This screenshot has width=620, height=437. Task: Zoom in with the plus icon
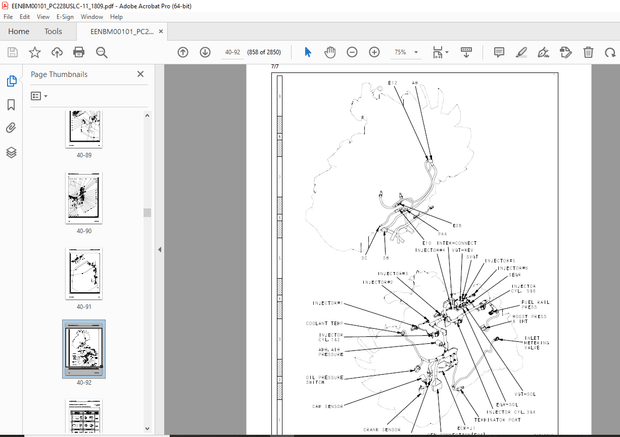(374, 52)
